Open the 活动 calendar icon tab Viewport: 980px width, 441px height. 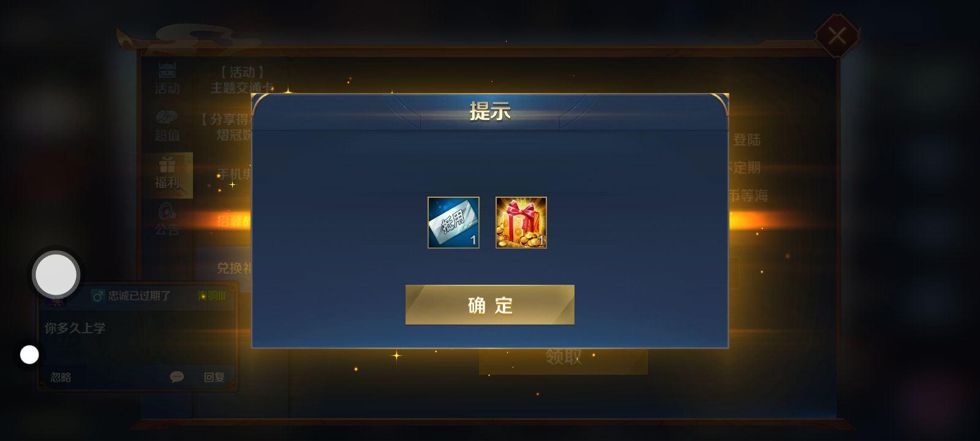coord(167,78)
